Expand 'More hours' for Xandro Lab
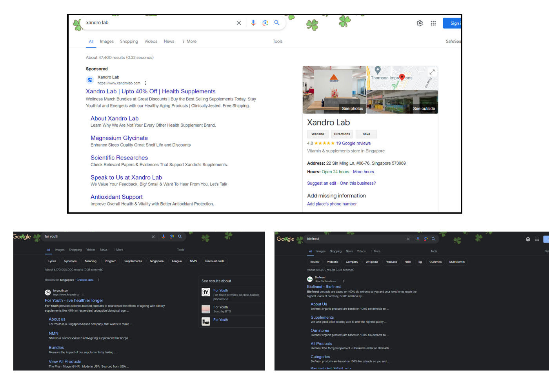Image resolution: width=549 pixels, height=392 pixels. (364, 172)
